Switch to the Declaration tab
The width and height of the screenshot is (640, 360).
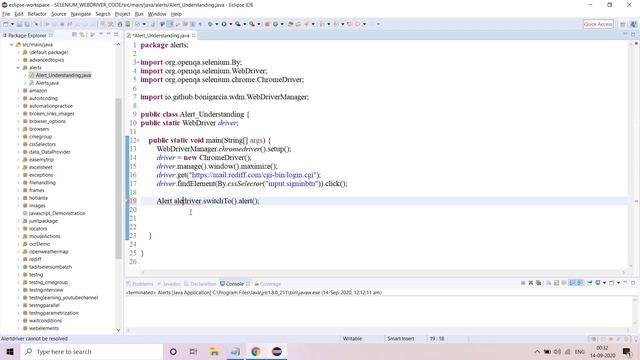tap(200, 284)
